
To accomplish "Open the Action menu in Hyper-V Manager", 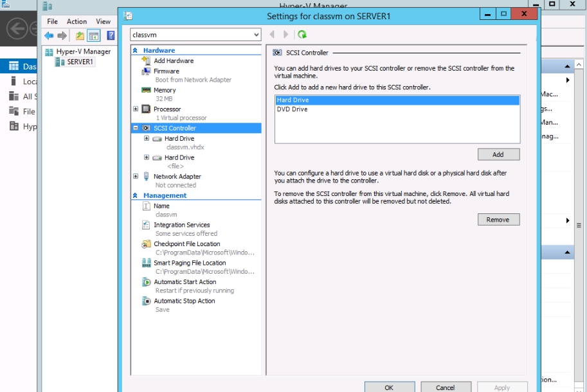I will tap(77, 21).
